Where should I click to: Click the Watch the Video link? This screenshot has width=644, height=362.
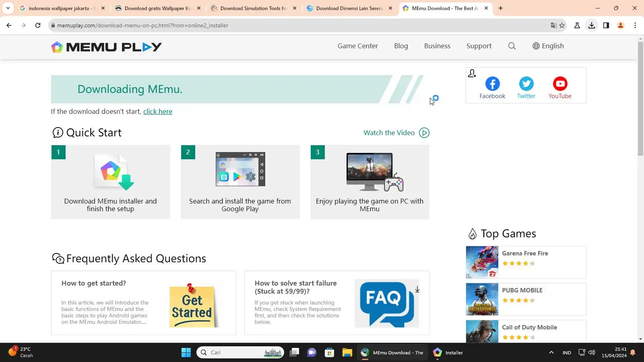click(389, 133)
